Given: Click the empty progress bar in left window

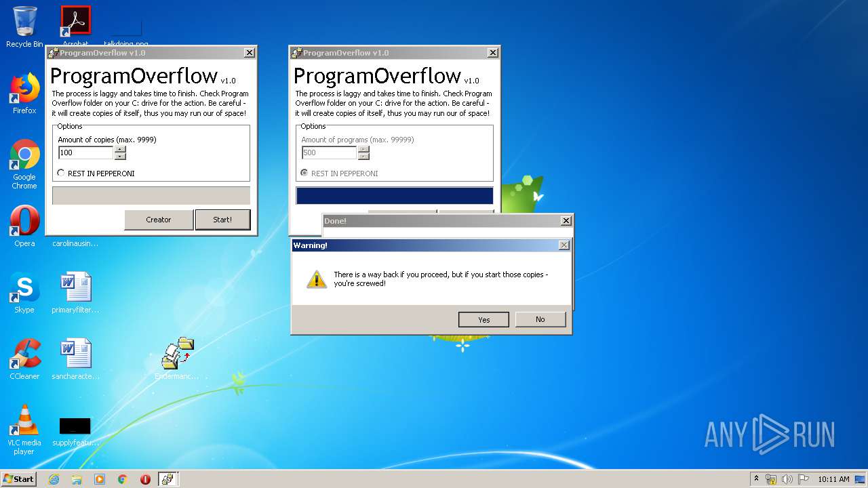Looking at the screenshot, I should (x=151, y=196).
